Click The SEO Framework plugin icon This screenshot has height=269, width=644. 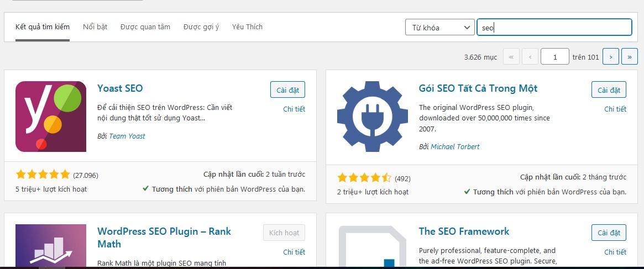372,247
